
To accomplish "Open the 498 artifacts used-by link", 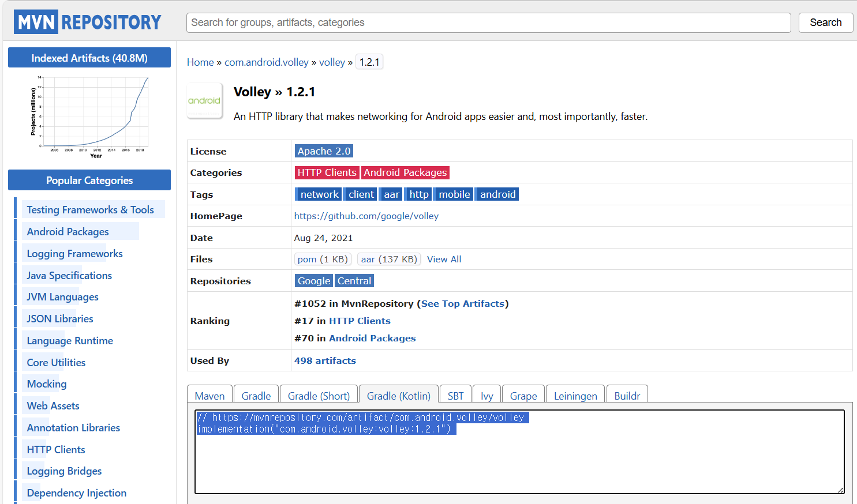I will point(325,361).
